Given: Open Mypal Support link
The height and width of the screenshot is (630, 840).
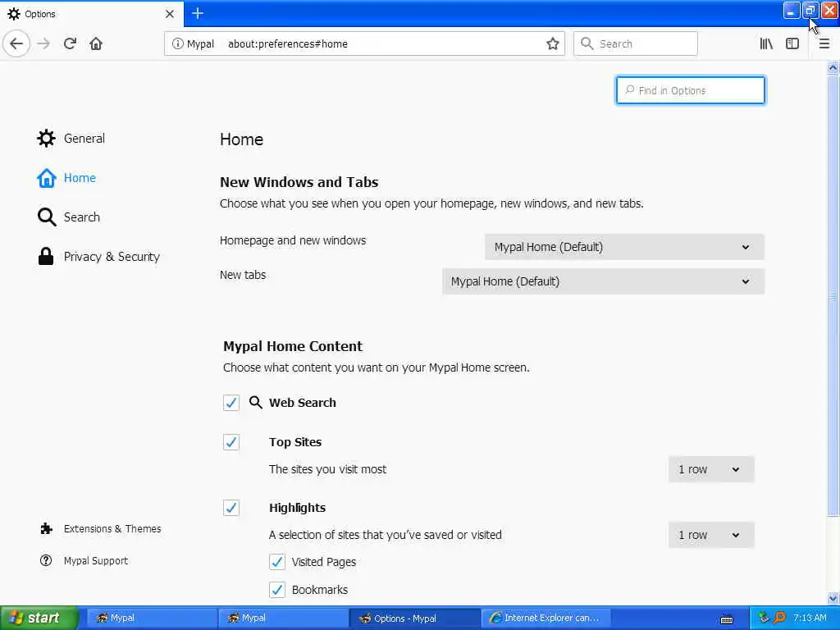Looking at the screenshot, I should pos(84,560).
